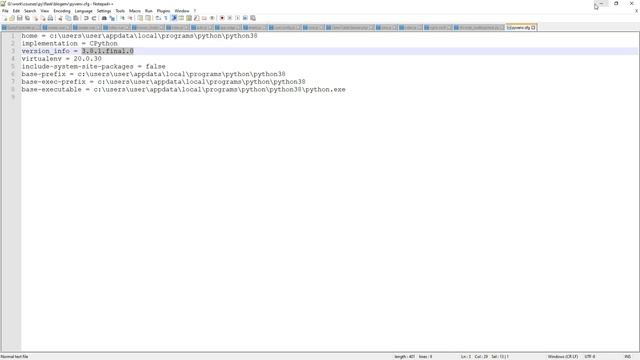This screenshot has height=360, width=640.
Task: Click Run Macro Multiple Times icon
Action: click(x=245, y=18)
